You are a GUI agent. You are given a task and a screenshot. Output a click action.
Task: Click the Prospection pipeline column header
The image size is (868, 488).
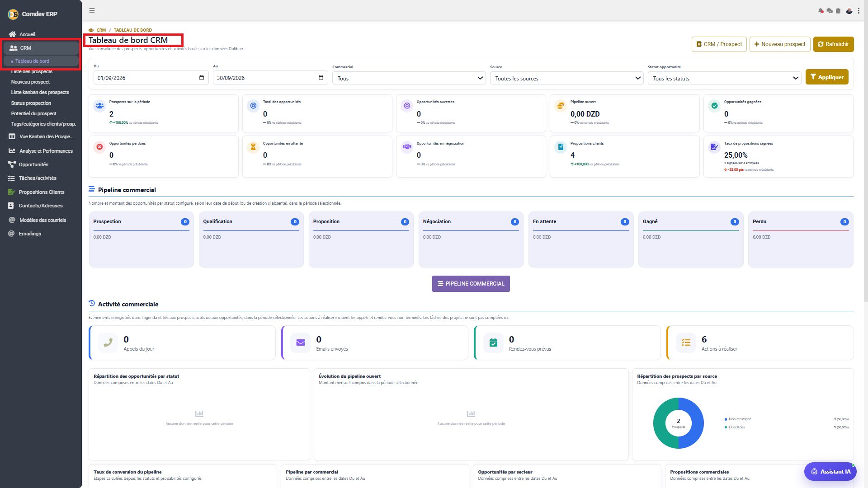[x=141, y=222]
